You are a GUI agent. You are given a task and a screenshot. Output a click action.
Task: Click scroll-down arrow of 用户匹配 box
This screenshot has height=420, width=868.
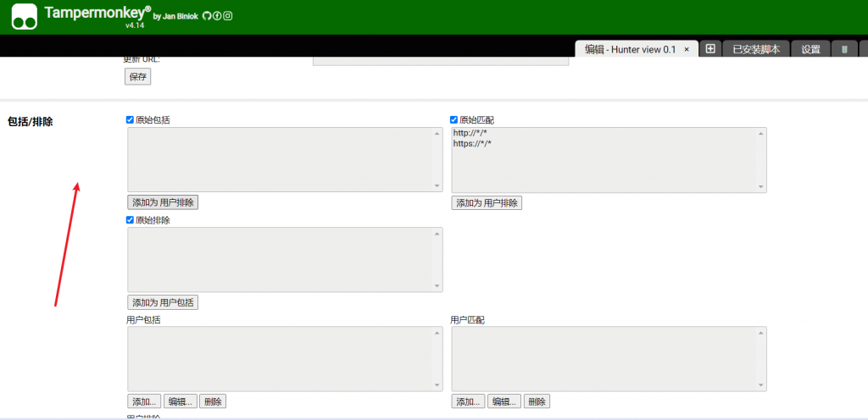pos(760,385)
